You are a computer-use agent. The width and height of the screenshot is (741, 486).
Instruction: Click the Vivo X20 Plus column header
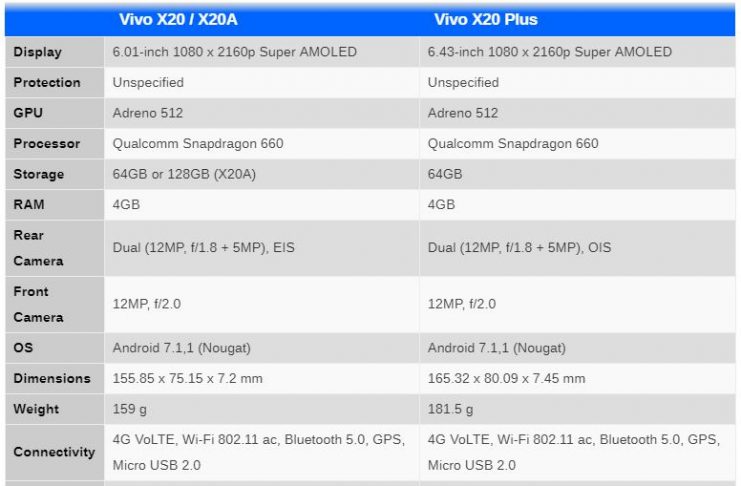[x=487, y=19]
